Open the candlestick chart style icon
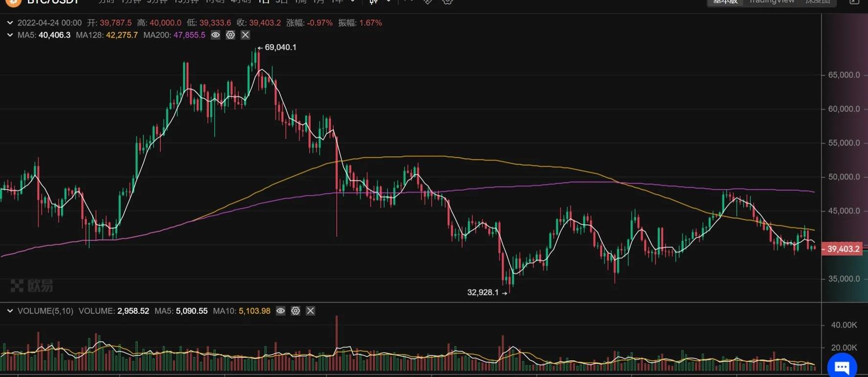Image resolution: width=868 pixels, height=377 pixels. point(374,2)
